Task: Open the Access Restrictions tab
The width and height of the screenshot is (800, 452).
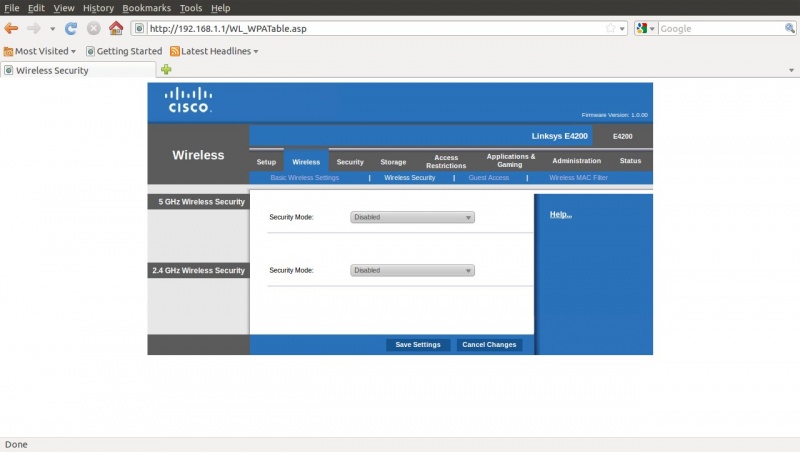Action: 446,161
